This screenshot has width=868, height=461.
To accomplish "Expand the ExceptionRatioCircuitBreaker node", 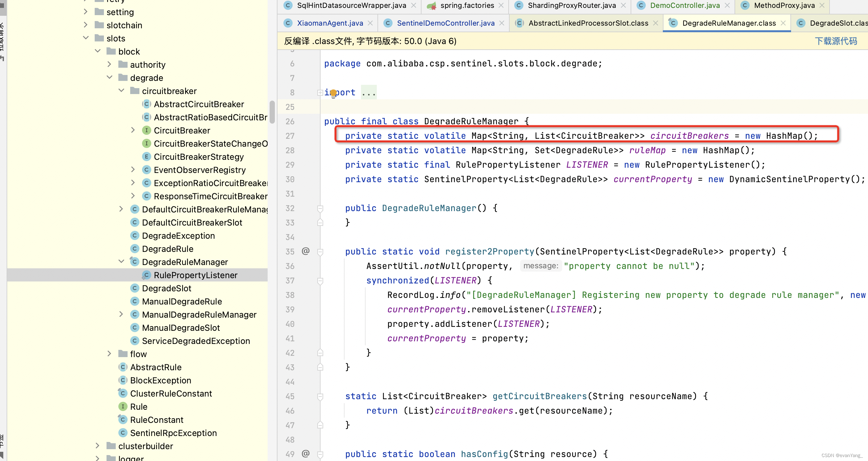I will coord(133,182).
